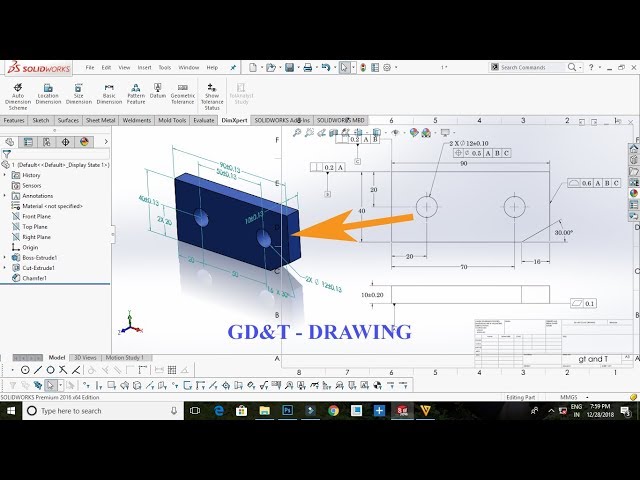
Task: Select the Size Dimension tool
Action: pyautogui.click(x=78, y=93)
